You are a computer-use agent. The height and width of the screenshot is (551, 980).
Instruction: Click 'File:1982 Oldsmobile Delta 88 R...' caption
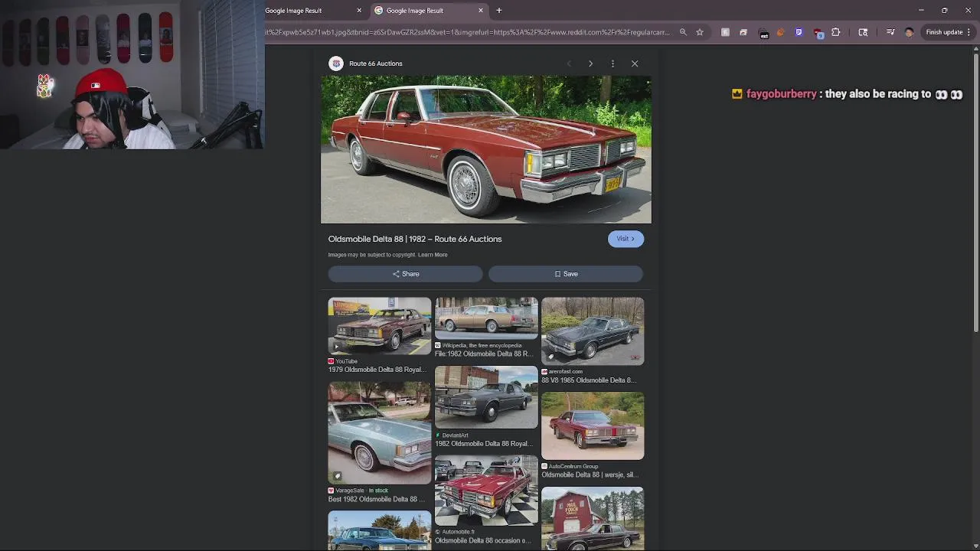coord(484,354)
